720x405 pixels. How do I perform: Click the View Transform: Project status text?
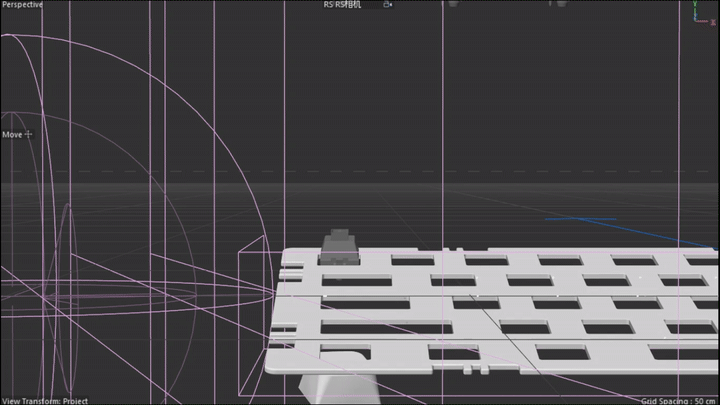tap(45, 401)
